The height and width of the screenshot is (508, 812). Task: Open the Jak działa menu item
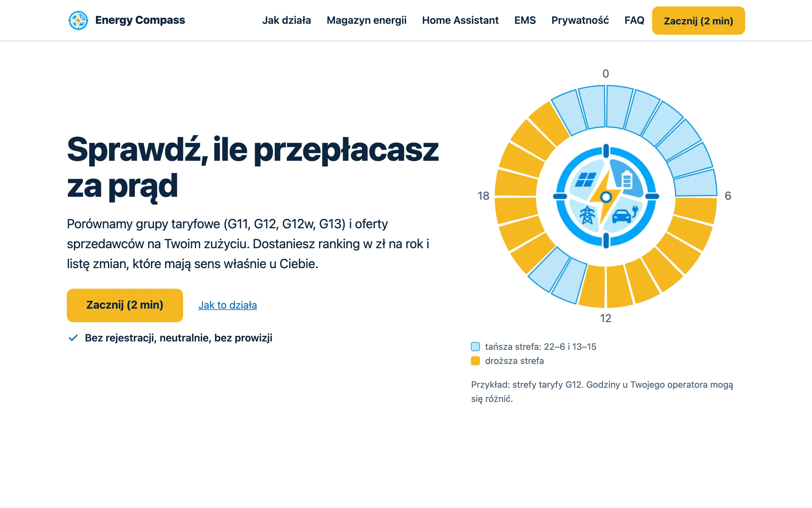(x=287, y=21)
